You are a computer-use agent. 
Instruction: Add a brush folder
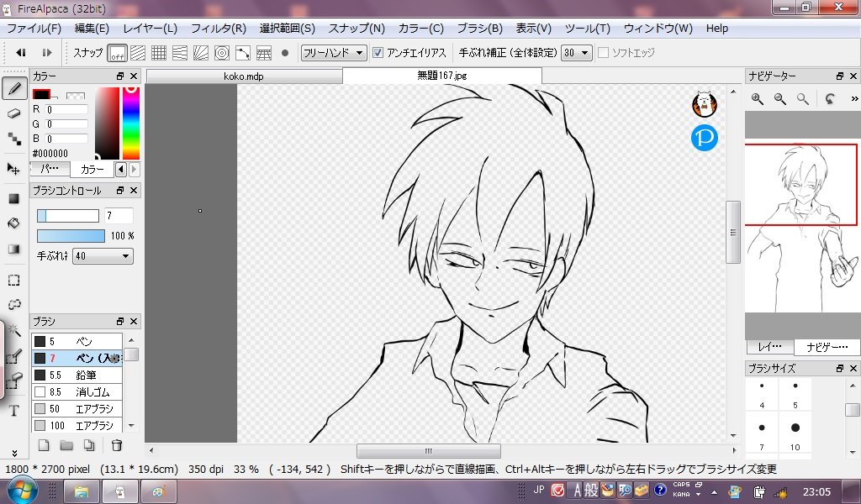click(x=66, y=445)
